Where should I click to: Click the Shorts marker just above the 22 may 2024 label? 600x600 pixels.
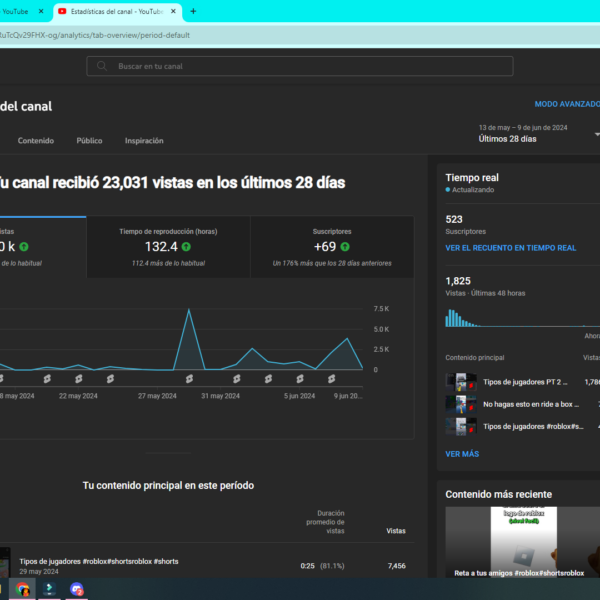(x=78, y=379)
